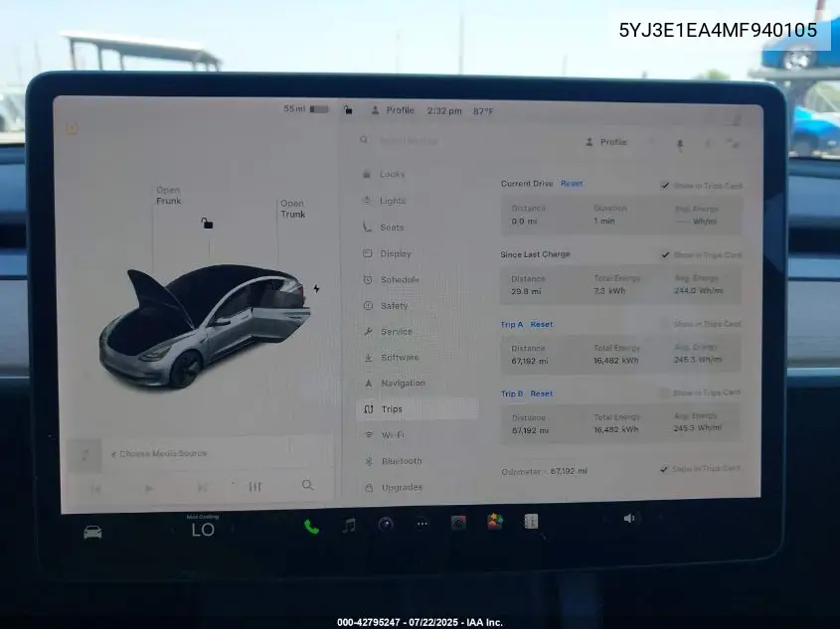The height and width of the screenshot is (629, 840).
Task: Tap the charge port lightning bolt icon
Action: [316, 289]
